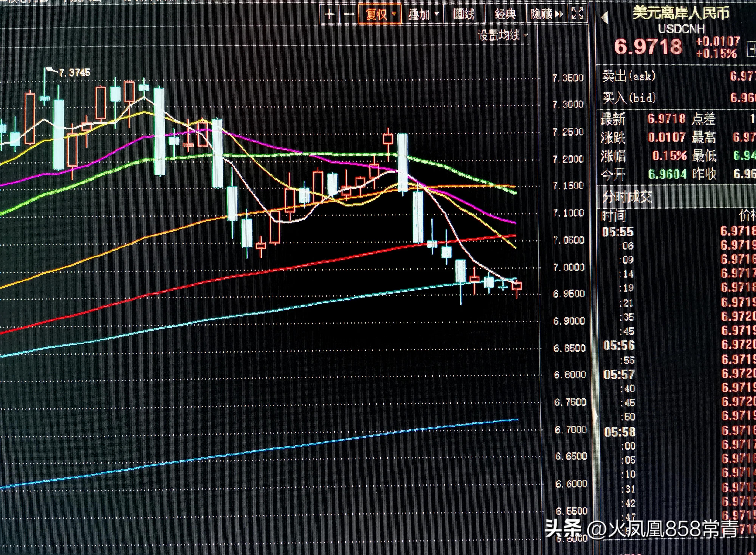Image resolution: width=756 pixels, height=555 pixels.
Task: Click the 卖出(ask) quote row
Action: click(x=629, y=76)
